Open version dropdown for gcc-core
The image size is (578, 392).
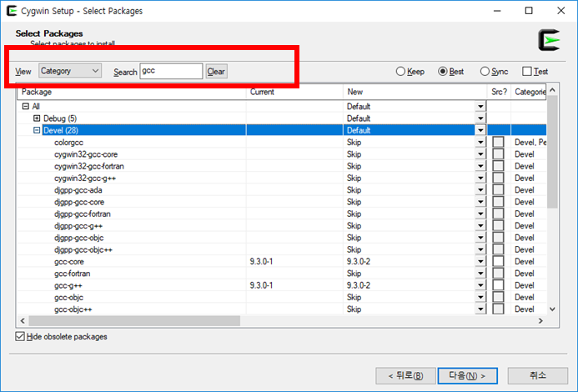480,261
